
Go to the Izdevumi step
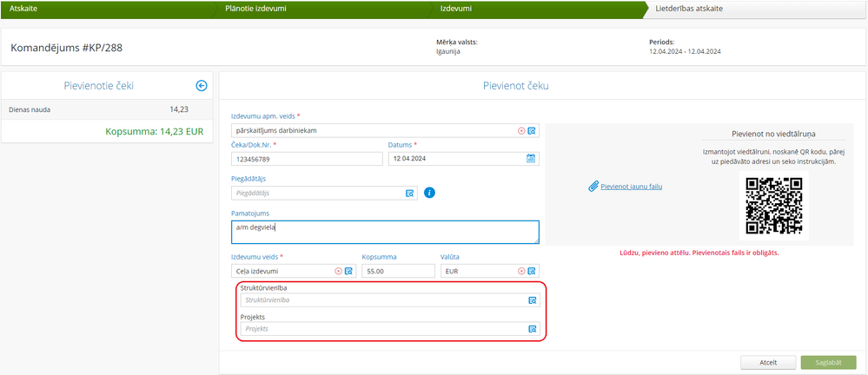pyautogui.click(x=539, y=9)
